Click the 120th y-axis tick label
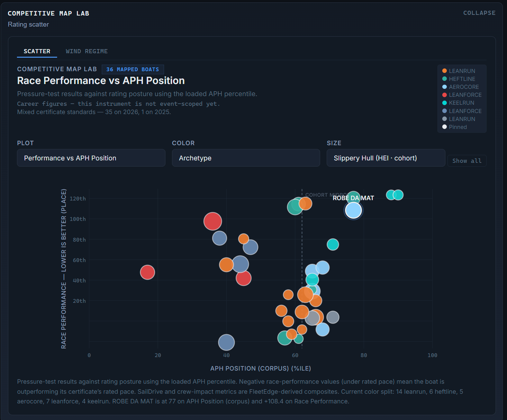507x420 pixels. tap(78, 199)
